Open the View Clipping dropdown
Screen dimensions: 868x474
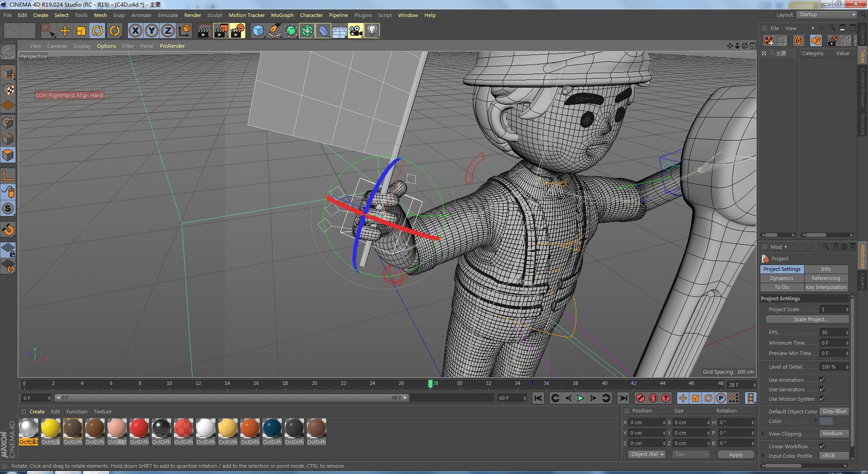click(834, 434)
